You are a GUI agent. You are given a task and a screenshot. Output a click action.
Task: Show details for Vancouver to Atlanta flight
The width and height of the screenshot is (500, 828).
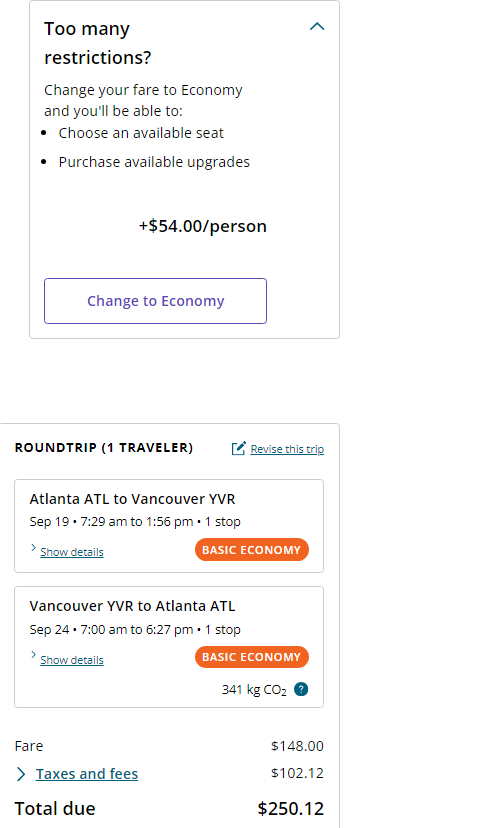pos(72,660)
